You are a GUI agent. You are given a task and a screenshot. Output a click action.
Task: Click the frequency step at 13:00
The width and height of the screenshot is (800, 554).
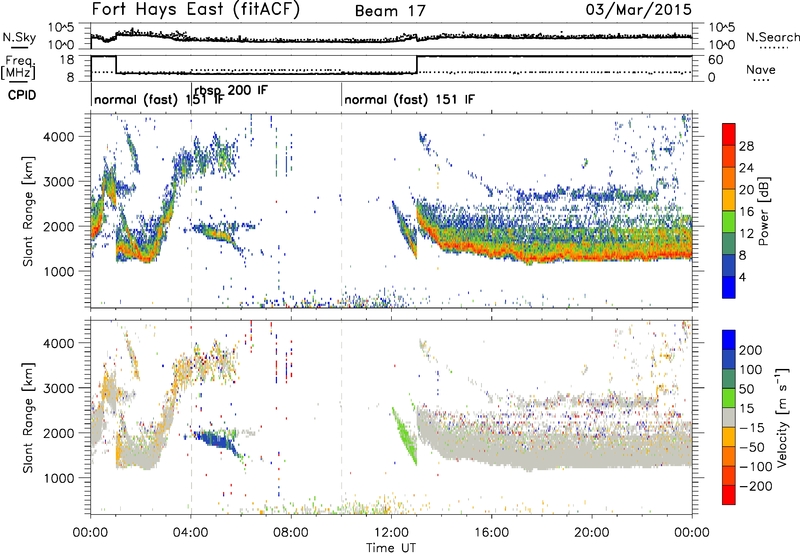[417, 64]
